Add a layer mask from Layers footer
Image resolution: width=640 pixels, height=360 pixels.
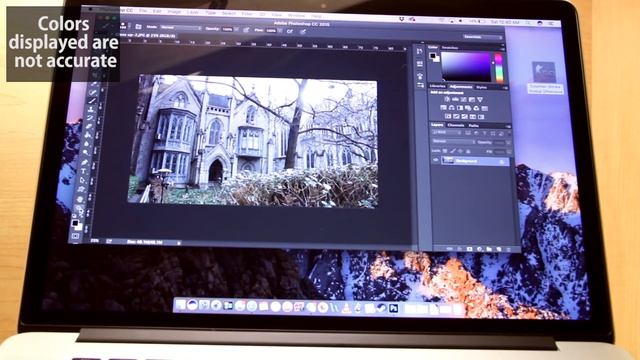coord(469,249)
